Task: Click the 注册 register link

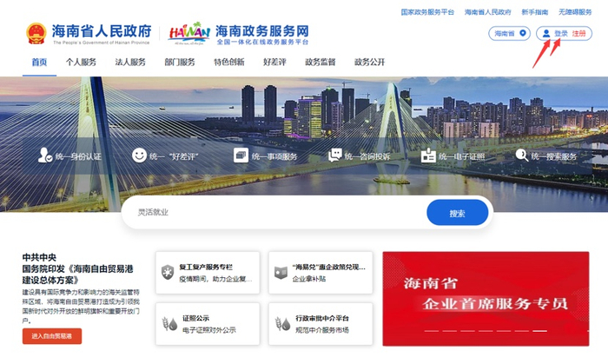Action: [579, 34]
